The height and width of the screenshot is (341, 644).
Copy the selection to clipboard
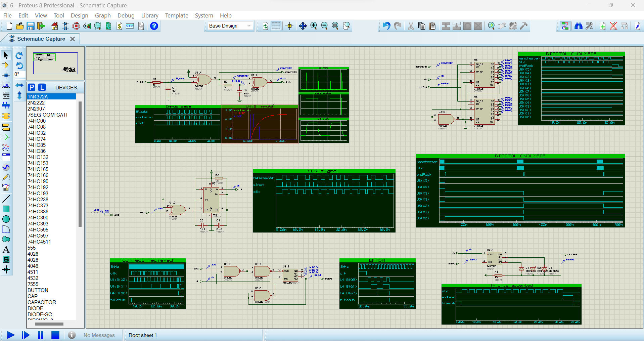422,26
